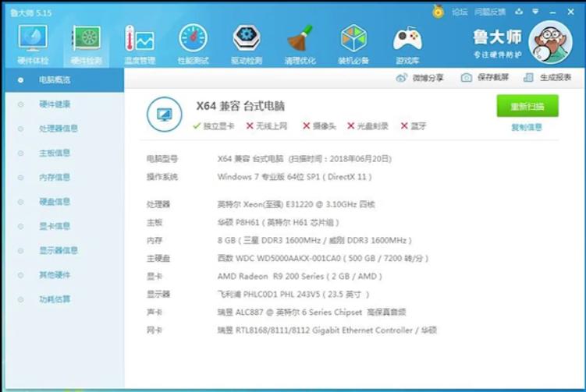The image size is (586, 392).
Task: Click the WDC WD5000AAKX hard disk value
Action: 323,259
